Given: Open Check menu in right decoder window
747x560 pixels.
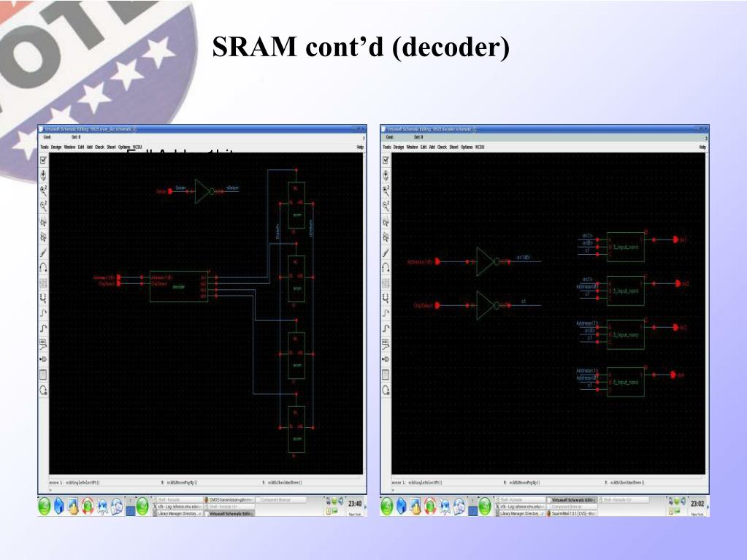Looking at the screenshot, I should (x=442, y=147).
